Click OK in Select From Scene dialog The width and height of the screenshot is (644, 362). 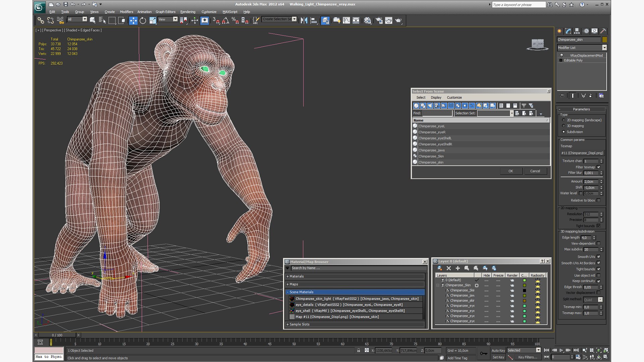point(511,171)
